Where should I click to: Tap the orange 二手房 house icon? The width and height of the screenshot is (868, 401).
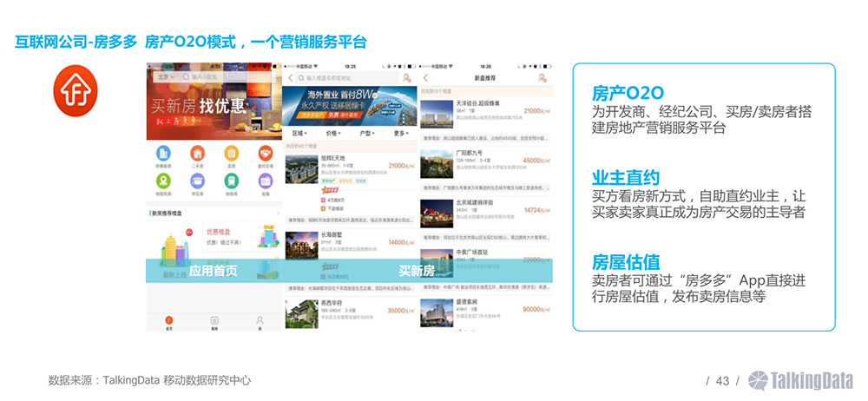click(x=197, y=153)
